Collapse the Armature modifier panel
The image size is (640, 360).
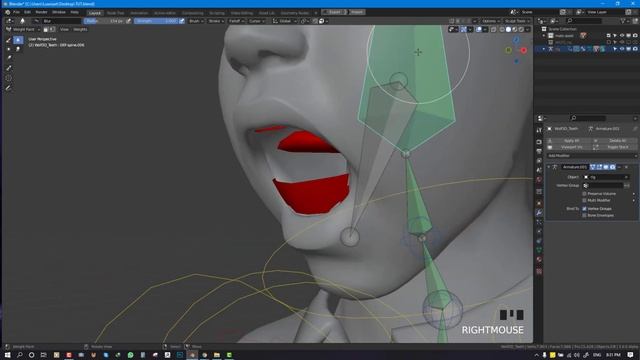[x=549, y=167]
